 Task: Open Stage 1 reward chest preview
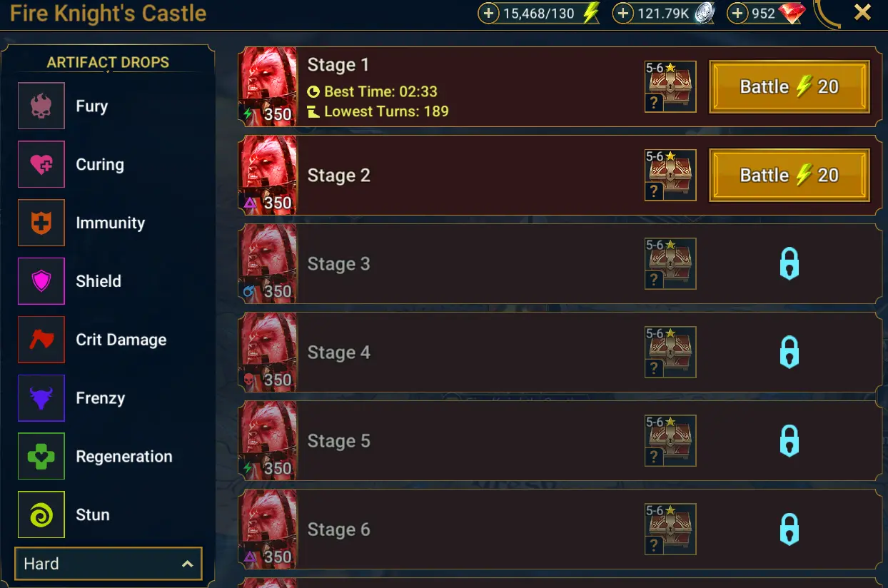(x=670, y=87)
